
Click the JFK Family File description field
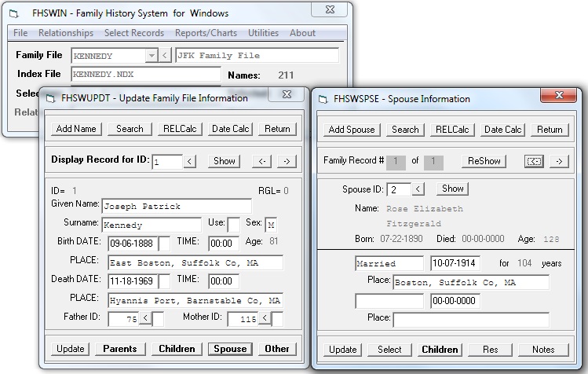click(x=257, y=56)
